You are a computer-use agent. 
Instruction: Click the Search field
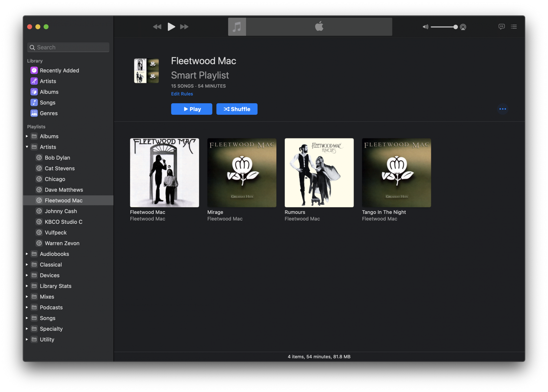[x=68, y=47]
